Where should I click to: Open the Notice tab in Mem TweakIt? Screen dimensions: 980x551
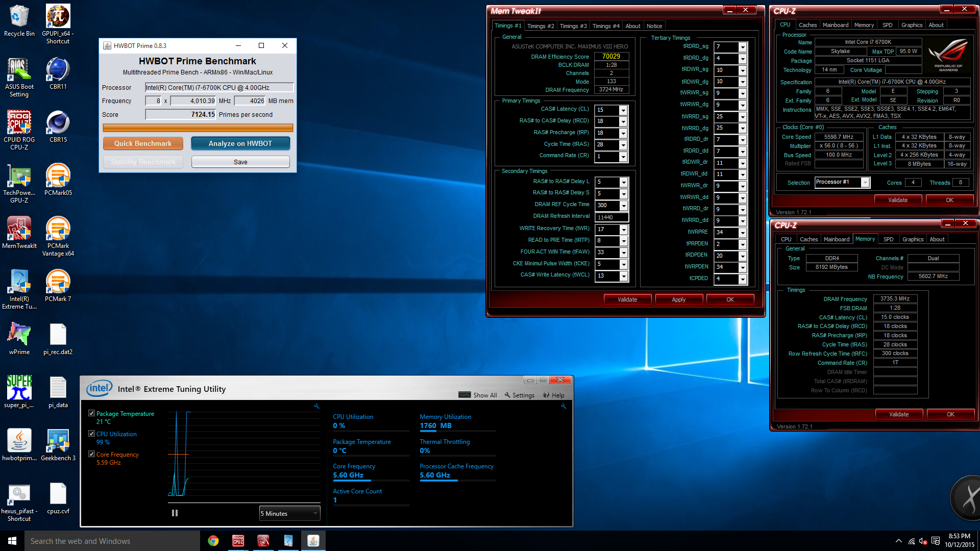654,26
